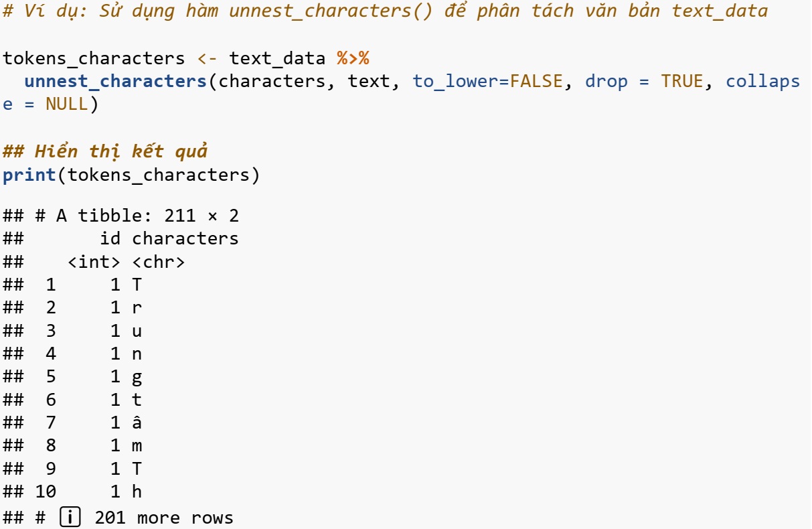This screenshot has height=529, width=812.
Task: Click the FALSE value in the code
Action: click(x=536, y=82)
